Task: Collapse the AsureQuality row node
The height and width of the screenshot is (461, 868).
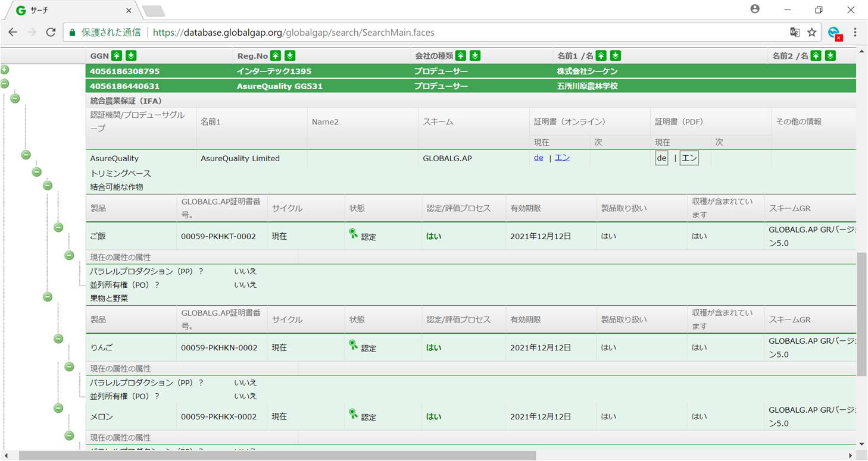Action: (x=26, y=155)
